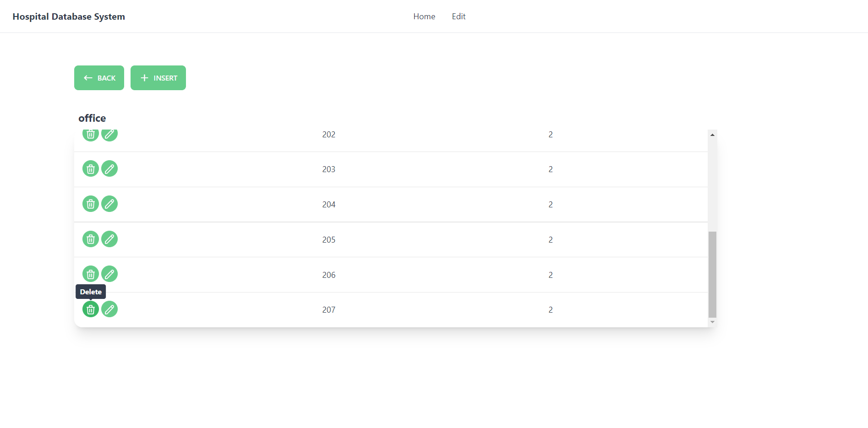Edit the office row 202
The width and height of the screenshot is (868, 428).
(109, 135)
